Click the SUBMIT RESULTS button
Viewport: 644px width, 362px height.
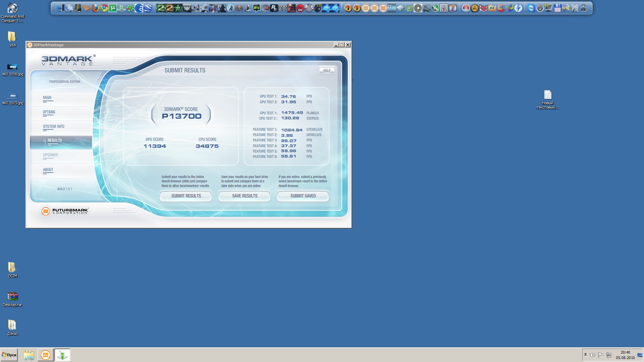tap(186, 196)
